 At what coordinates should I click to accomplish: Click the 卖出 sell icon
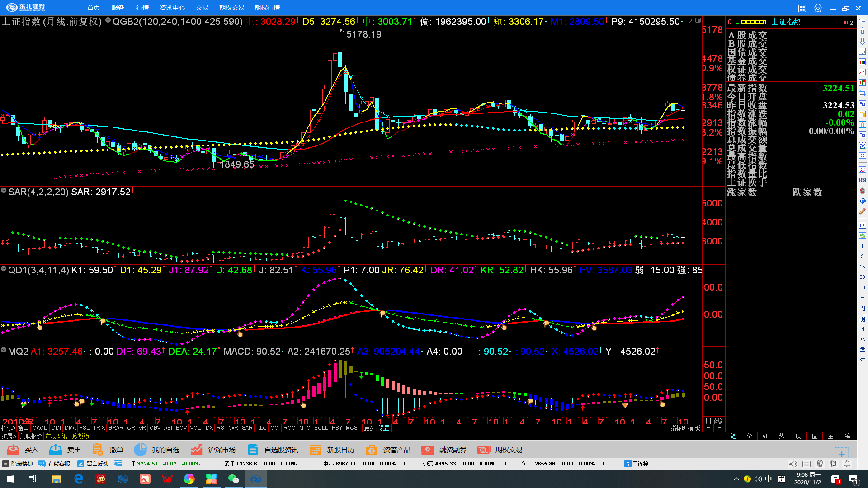pos(56,450)
